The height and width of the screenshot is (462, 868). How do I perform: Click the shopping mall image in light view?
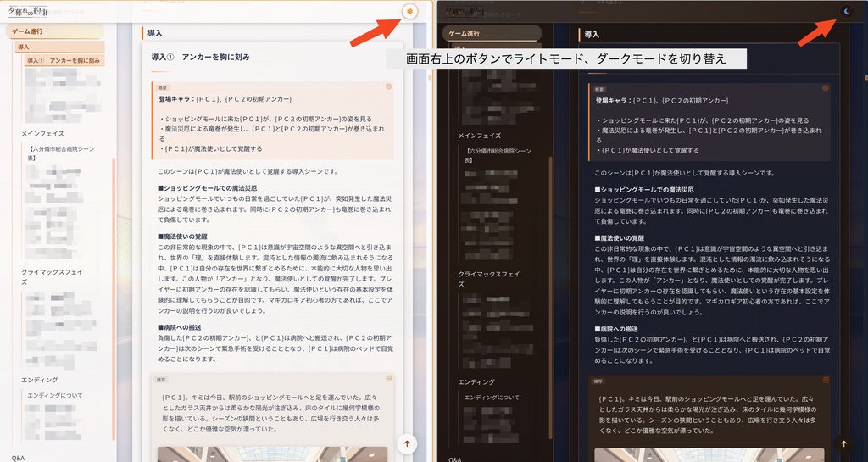(272, 454)
